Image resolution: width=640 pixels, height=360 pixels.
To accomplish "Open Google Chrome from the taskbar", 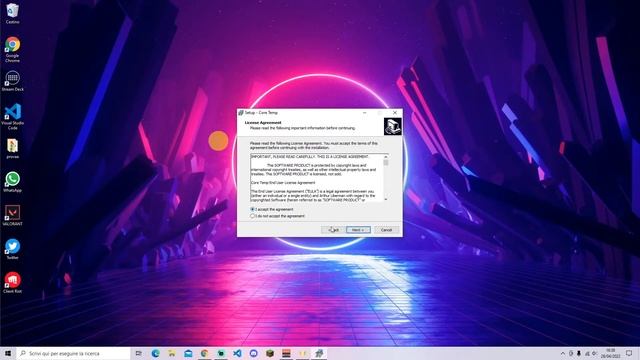I will [x=204, y=353].
